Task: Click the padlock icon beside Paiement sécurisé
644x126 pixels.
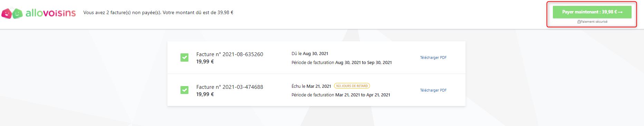Action: click(x=579, y=22)
